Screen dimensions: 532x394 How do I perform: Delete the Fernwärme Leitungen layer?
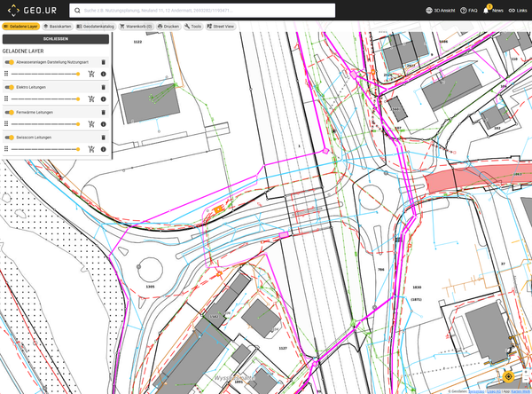click(104, 113)
